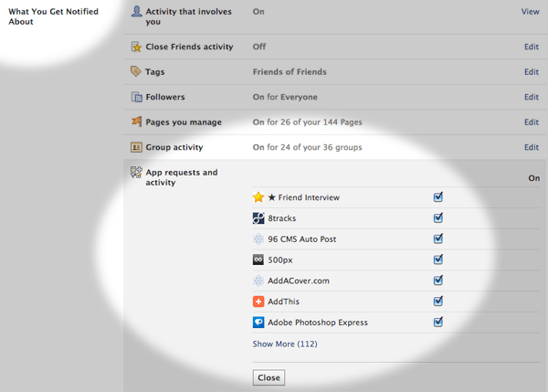
Task: Click the Adobe Photoshop Express name
Action: click(x=318, y=323)
